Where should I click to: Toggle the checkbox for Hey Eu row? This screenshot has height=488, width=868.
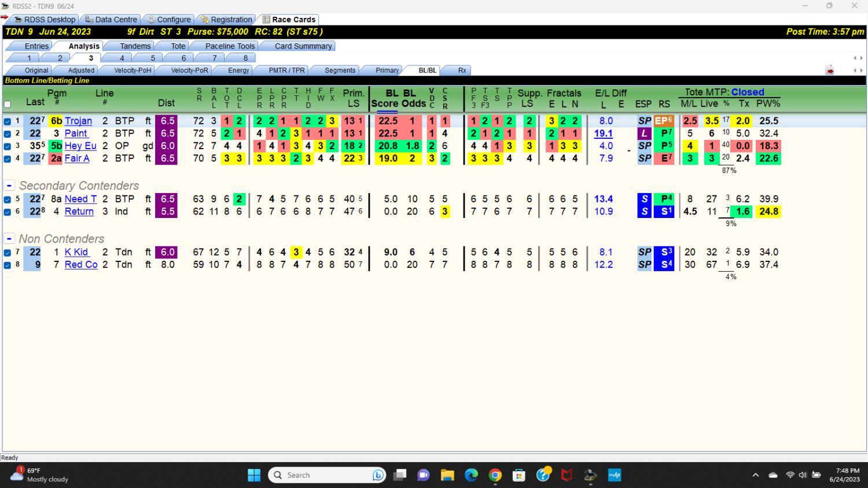coord(8,146)
